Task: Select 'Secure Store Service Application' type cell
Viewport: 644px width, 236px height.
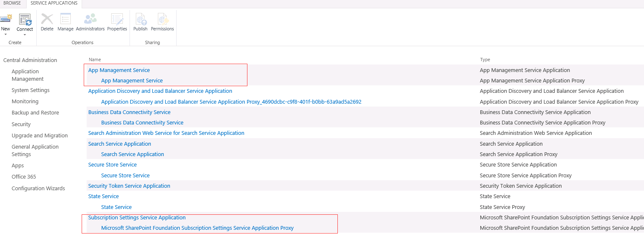Action: 518,164
